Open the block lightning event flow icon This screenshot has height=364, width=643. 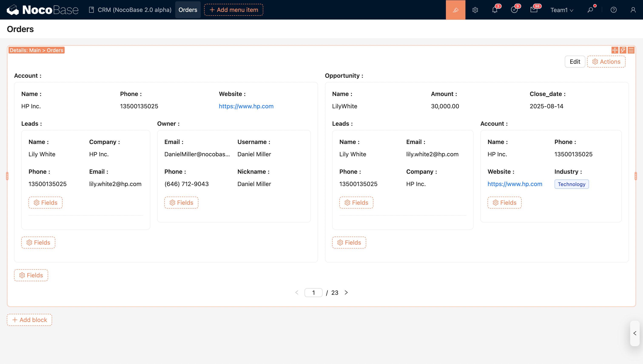623,50
